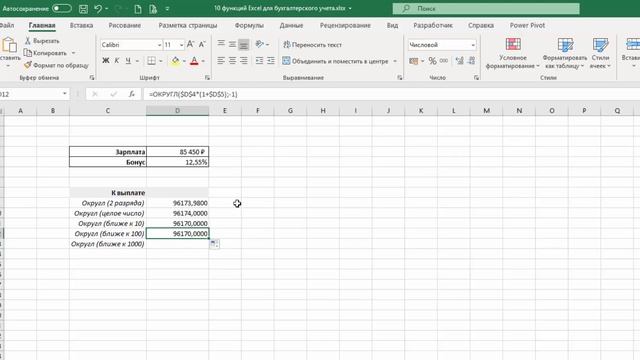Open the Undo history dropdown arrow

(107, 9)
